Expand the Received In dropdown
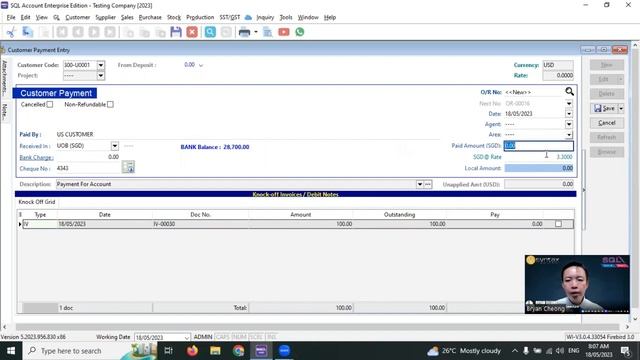Image resolution: width=640 pixels, height=360 pixels. [115, 146]
